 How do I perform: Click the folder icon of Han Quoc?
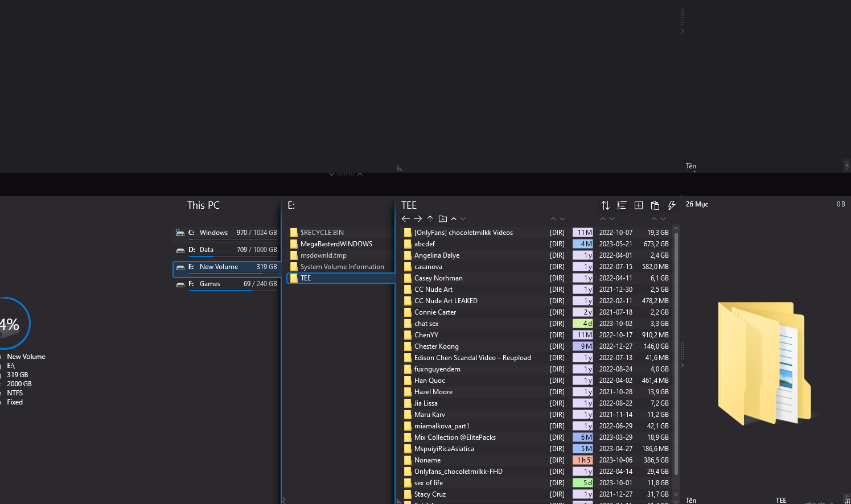pyautogui.click(x=408, y=381)
